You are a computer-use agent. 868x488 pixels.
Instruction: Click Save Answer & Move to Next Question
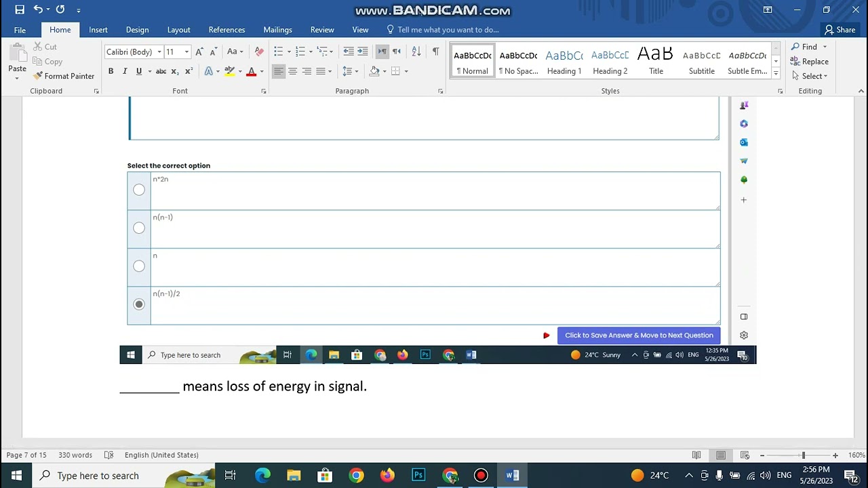point(639,335)
